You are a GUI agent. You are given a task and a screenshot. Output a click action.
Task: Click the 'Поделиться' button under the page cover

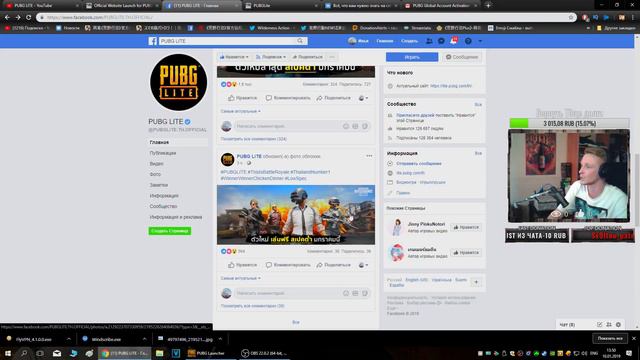point(307,57)
